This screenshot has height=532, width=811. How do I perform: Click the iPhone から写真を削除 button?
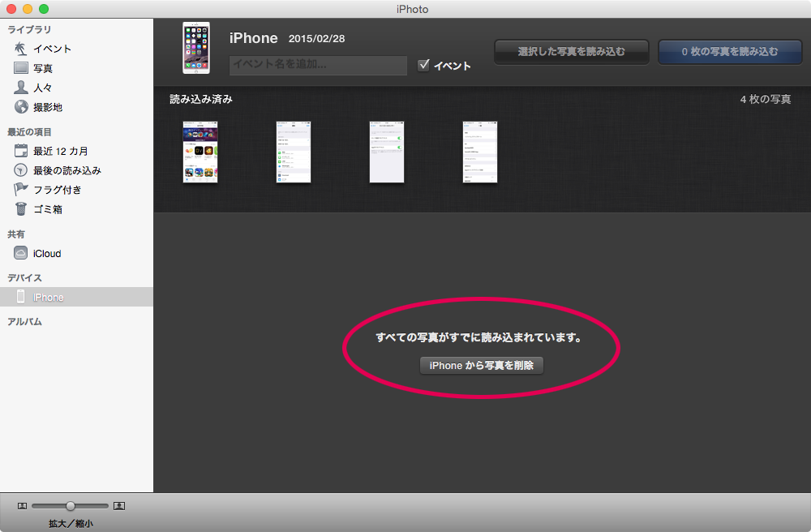(482, 365)
